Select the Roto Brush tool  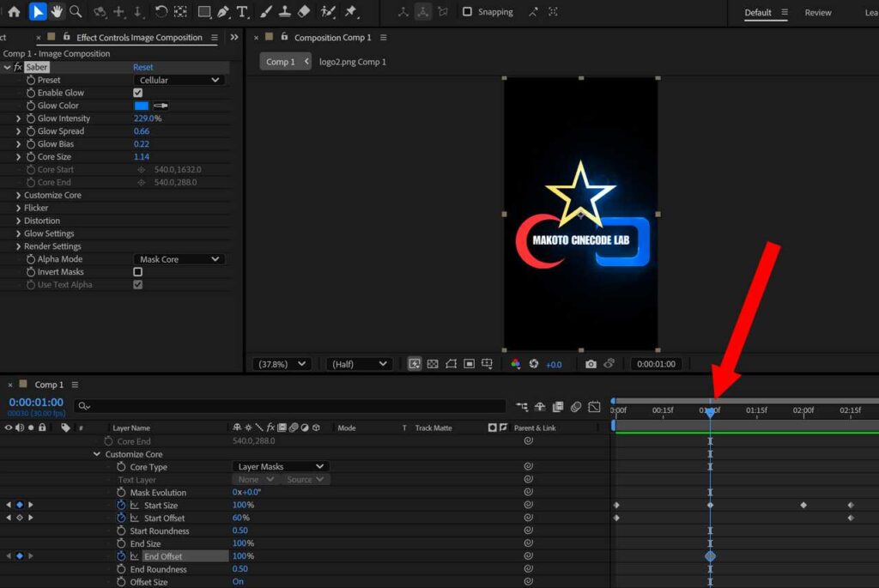[x=328, y=11]
